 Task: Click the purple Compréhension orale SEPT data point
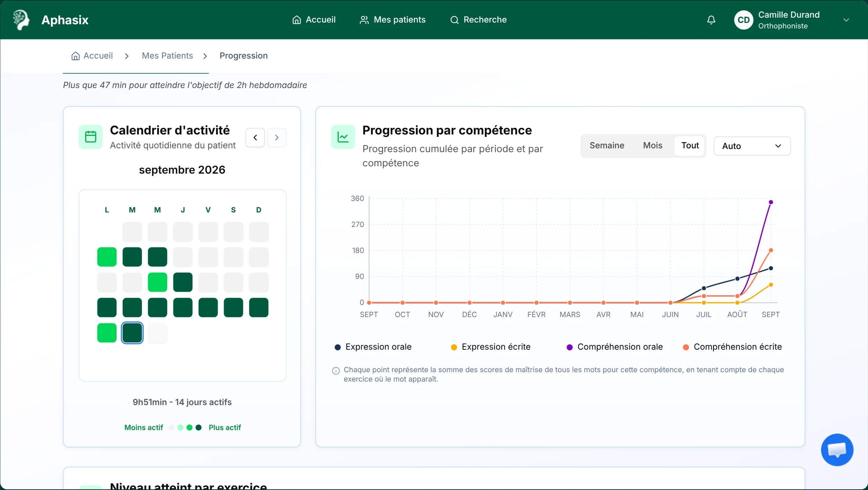(x=771, y=202)
